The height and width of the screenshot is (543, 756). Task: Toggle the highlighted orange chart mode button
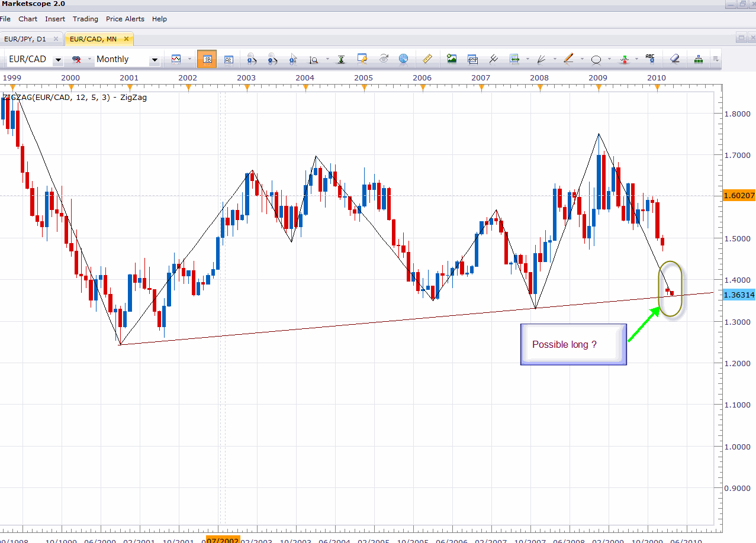207,59
